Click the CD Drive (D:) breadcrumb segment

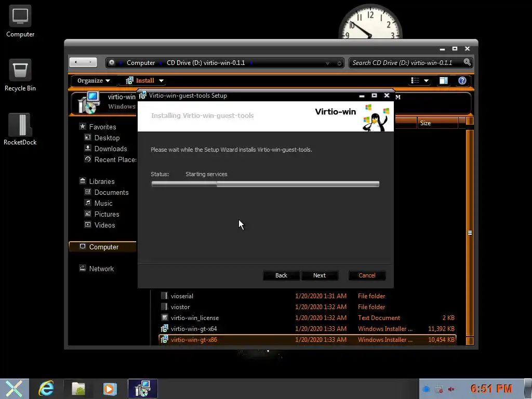point(206,63)
